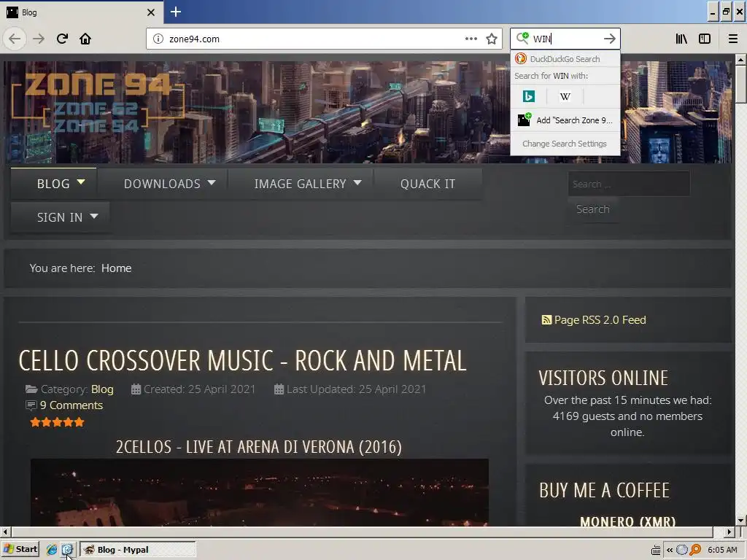747x560 pixels.
Task: Click the Home breadcrumb link
Action: click(x=116, y=268)
